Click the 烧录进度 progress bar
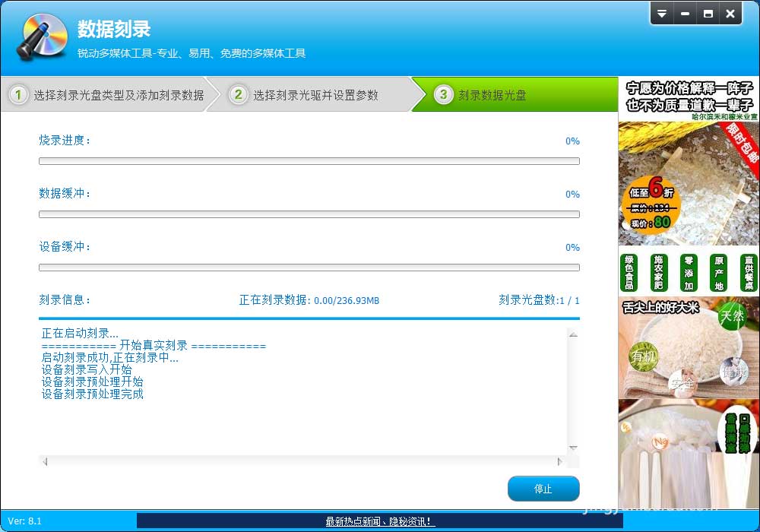The height and width of the screenshot is (532, 760). tap(308, 160)
